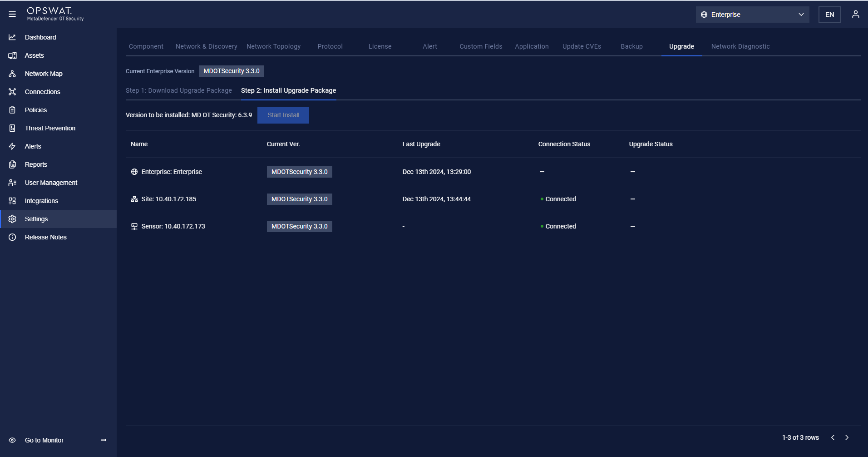Select Step 2: Install Upgrade Package
This screenshot has height=457, width=868.
(x=289, y=90)
